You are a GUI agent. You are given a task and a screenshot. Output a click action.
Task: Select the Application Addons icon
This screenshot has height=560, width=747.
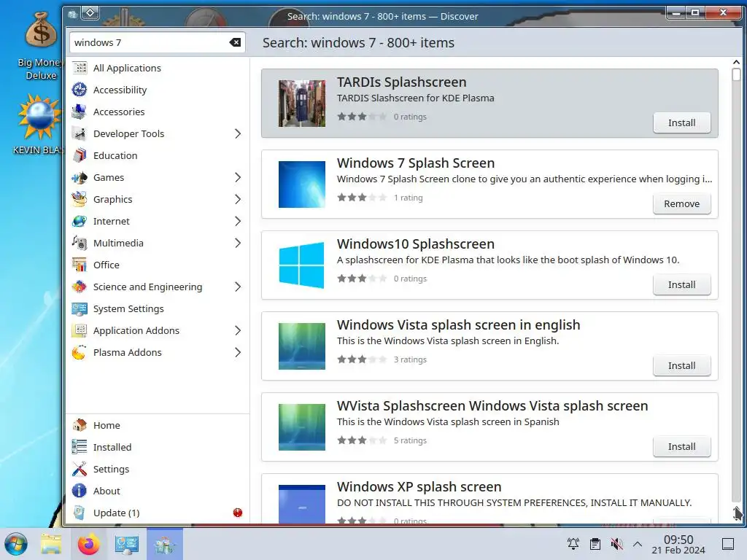pos(80,331)
